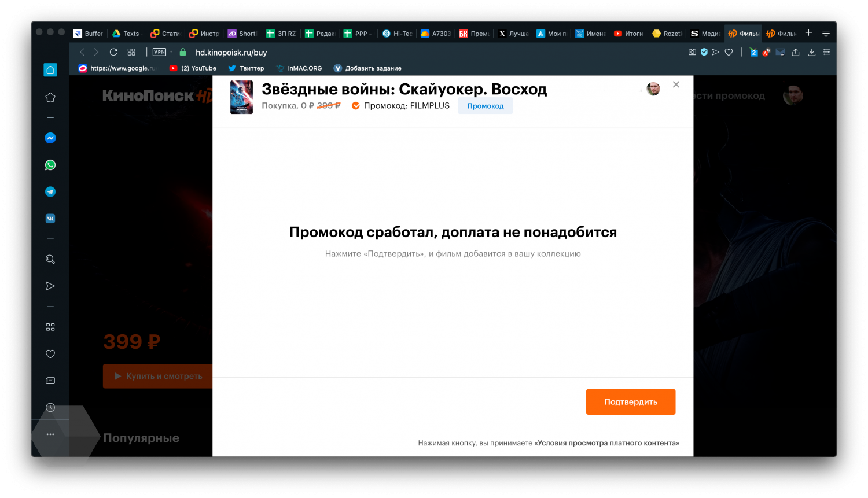
Task: Go back with the browser arrow
Action: pos(82,52)
